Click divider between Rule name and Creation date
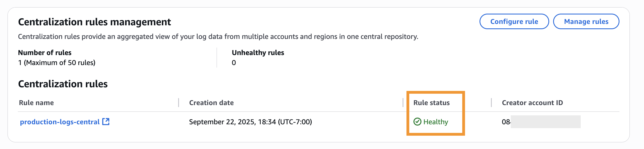644x149 pixels. click(x=178, y=103)
